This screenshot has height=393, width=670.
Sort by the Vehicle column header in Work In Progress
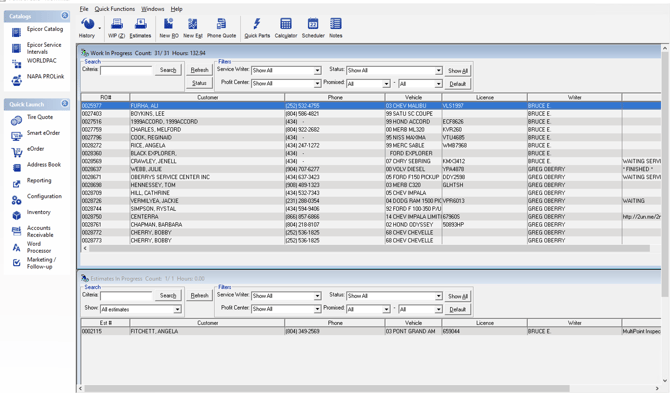pos(413,97)
